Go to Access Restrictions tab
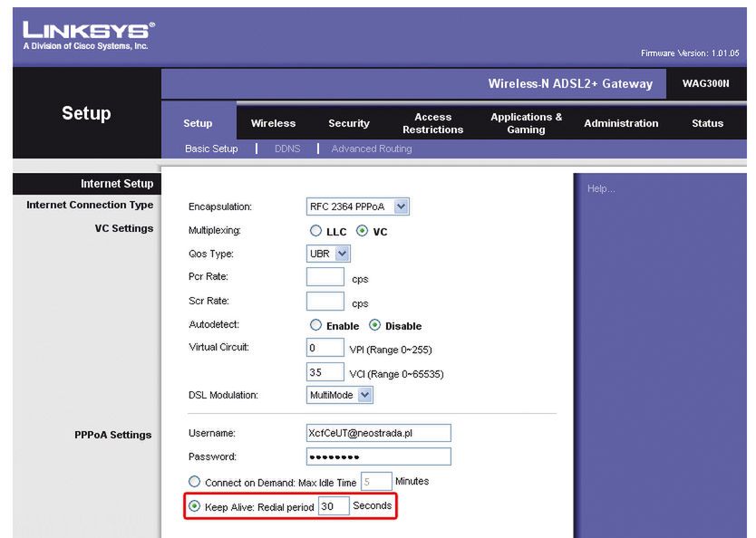756x538 pixels. (433, 123)
